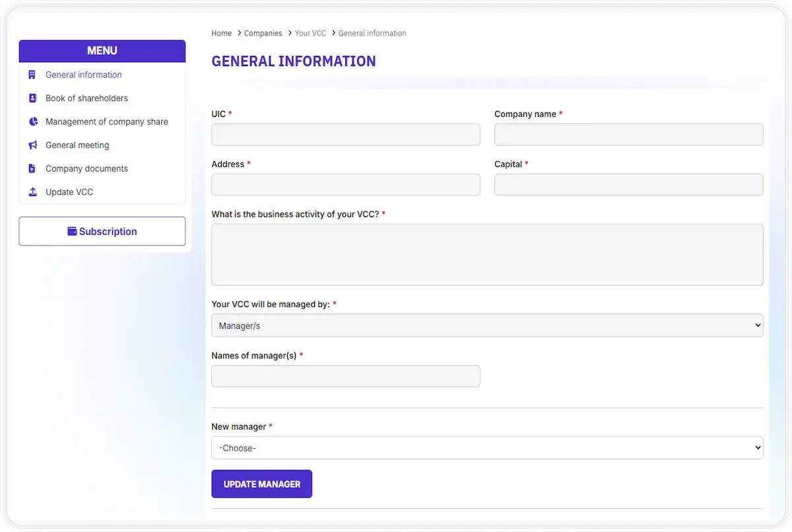
Task: Click the Subscription card icon
Action: pyautogui.click(x=71, y=231)
